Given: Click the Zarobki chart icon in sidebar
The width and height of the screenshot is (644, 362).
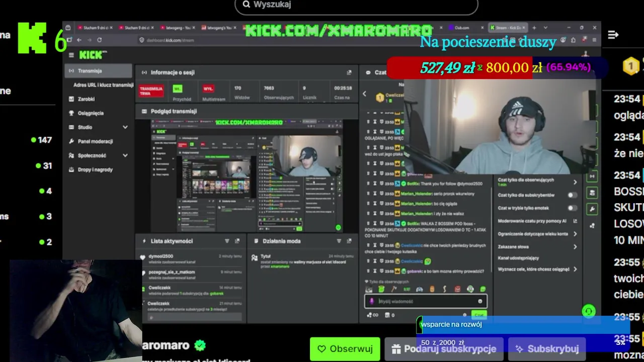Looking at the screenshot, I should tap(71, 99).
